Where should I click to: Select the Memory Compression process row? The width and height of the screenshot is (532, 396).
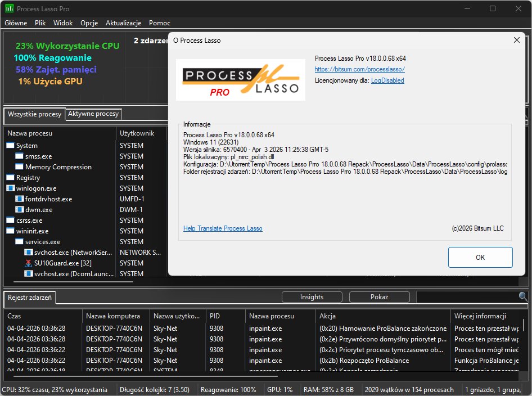tap(86, 166)
